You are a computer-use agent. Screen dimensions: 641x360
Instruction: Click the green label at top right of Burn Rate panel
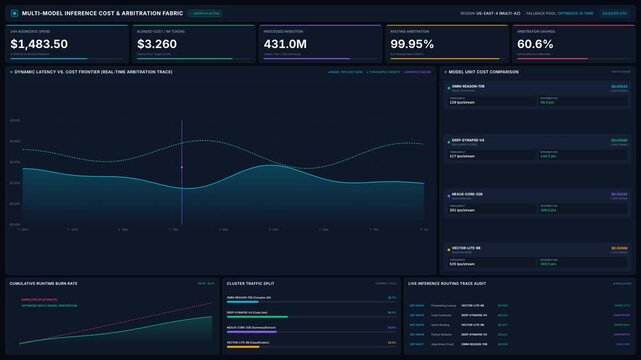click(206, 284)
